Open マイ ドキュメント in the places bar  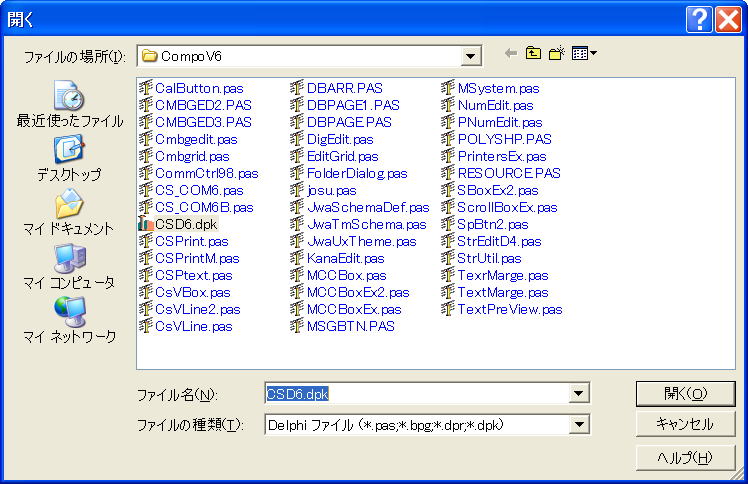tap(70, 212)
